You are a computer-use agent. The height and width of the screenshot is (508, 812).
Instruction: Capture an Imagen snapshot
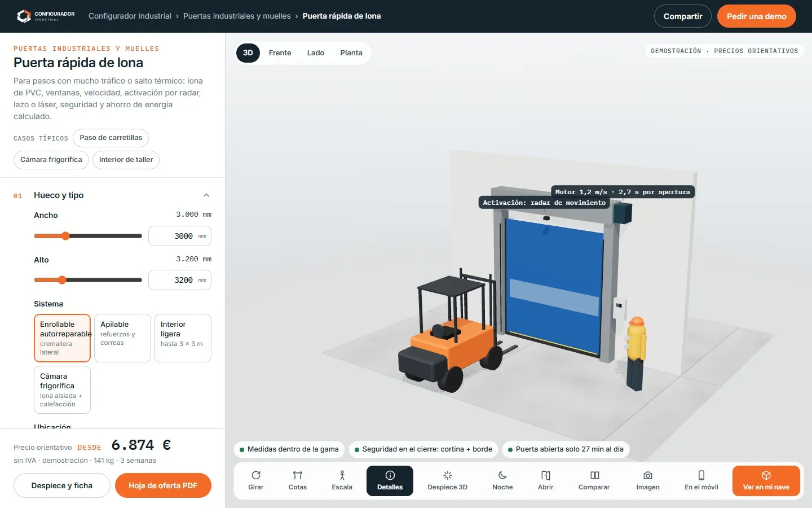point(648,481)
